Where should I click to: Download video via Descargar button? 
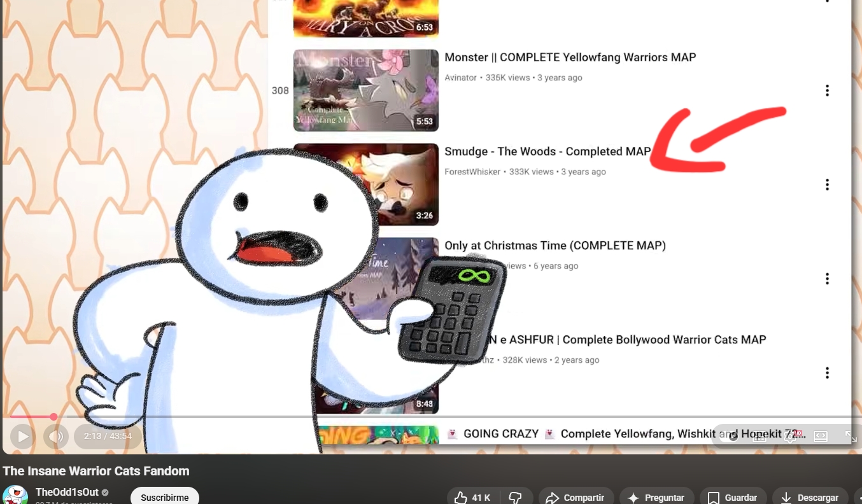coord(810,498)
